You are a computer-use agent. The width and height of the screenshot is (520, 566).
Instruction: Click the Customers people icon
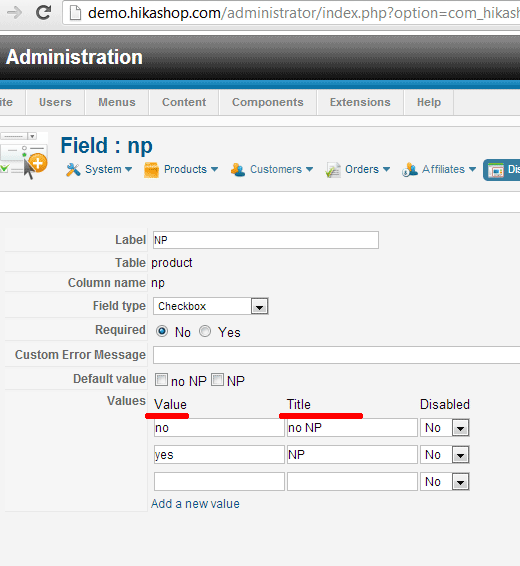[x=238, y=169]
